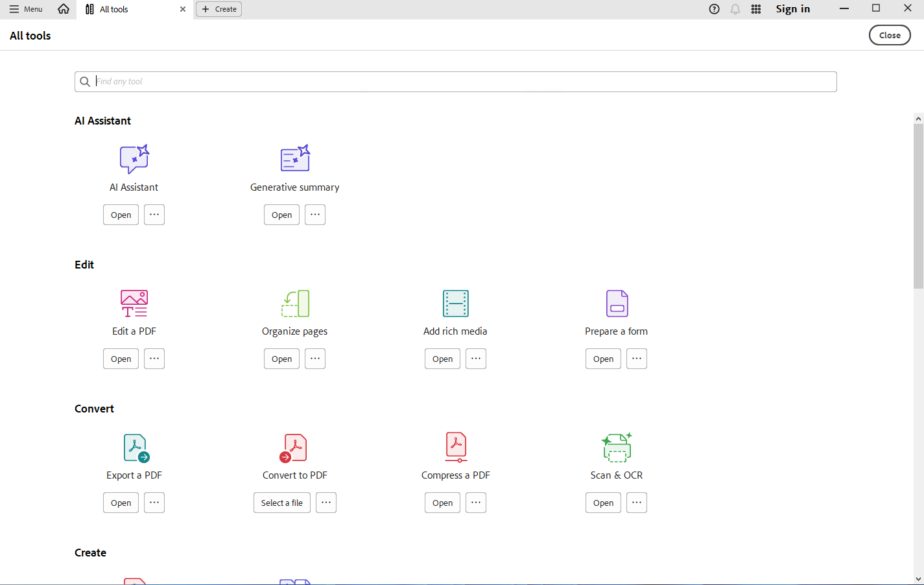Select the Add rich media icon
The image size is (924, 585).
pos(455,304)
